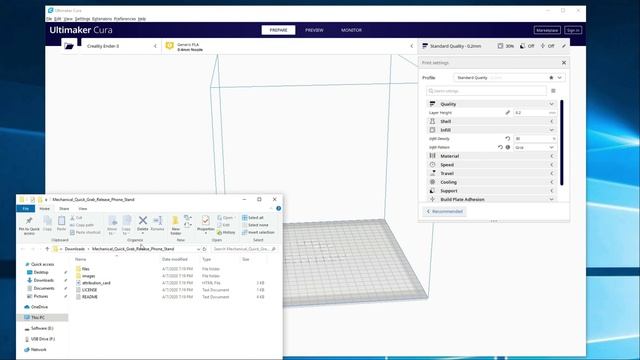This screenshot has height=360, width=640.
Task: Reset the Infill Density value
Action: tap(508, 139)
